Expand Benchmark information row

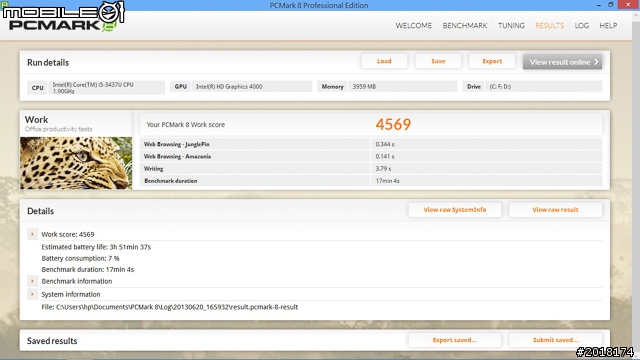(32, 281)
